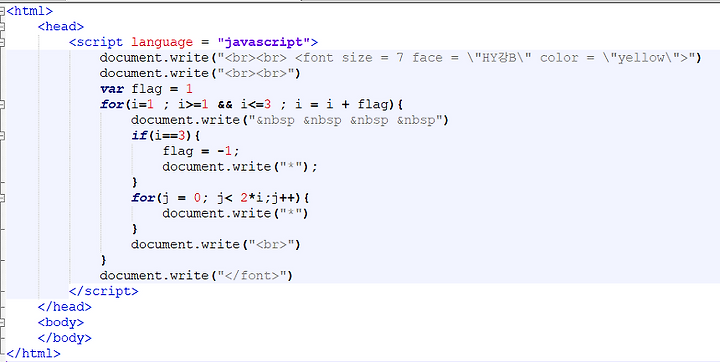Screen dimensions: 720x362
Task: Click the closing </html> tag
Action: [x=34, y=354]
